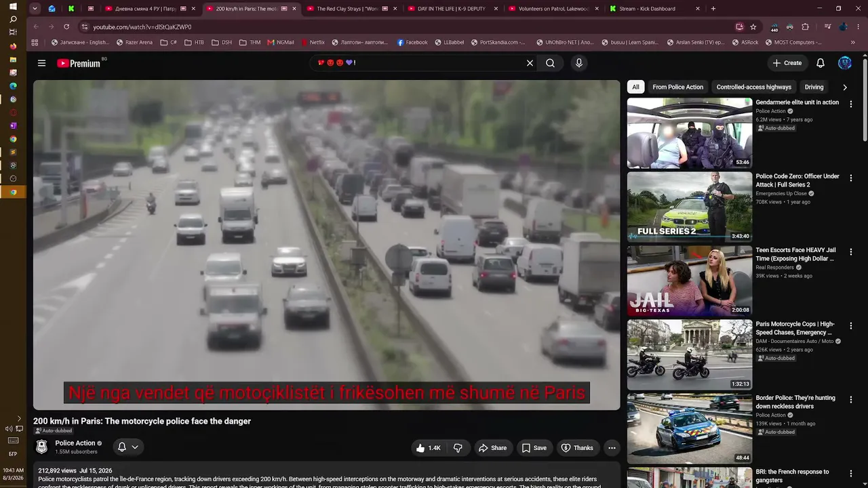The height and width of the screenshot is (488, 868).
Task: Open the Gendarmerie elite unit video thumbnail
Action: (x=690, y=133)
